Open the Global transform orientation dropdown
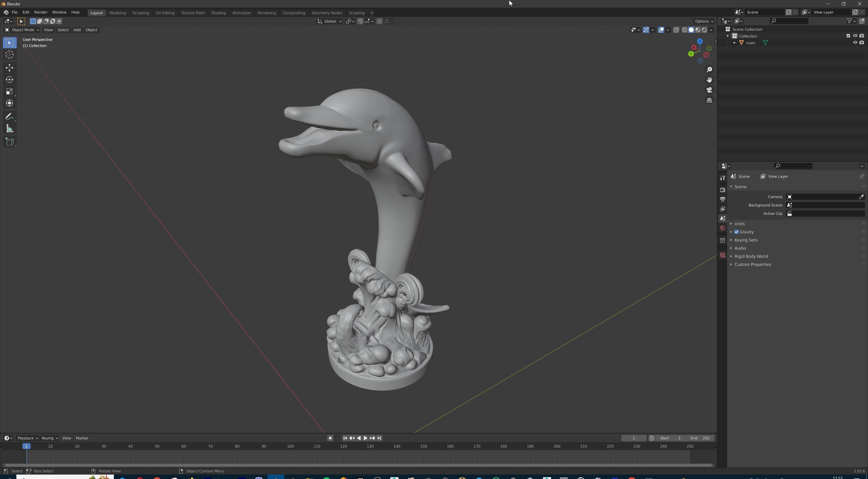Screen dimensions: 868x479 pos(330,21)
